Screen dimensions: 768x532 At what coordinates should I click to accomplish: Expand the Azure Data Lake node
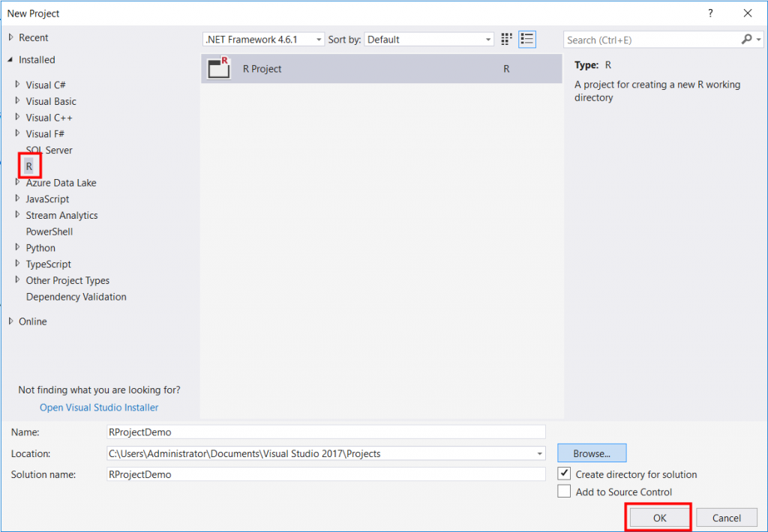click(x=18, y=182)
